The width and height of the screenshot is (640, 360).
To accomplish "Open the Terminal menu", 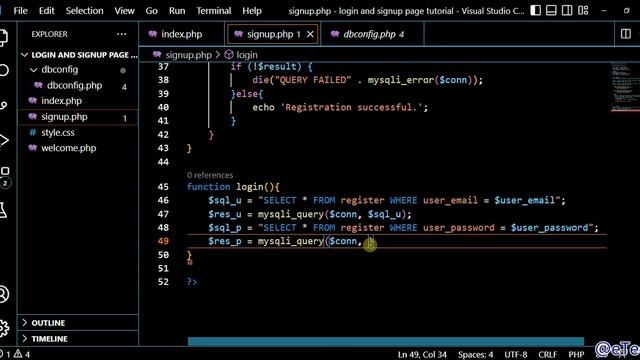I will coord(213,11).
